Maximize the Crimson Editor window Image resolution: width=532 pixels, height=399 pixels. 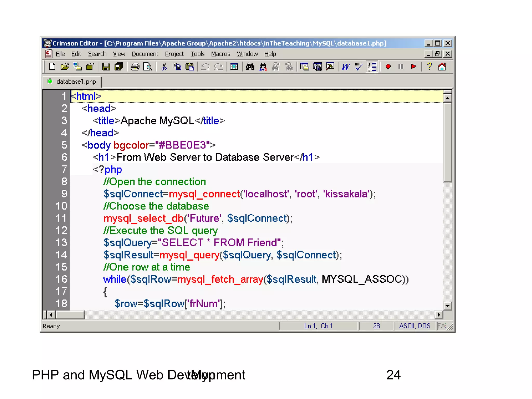click(x=437, y=43)
